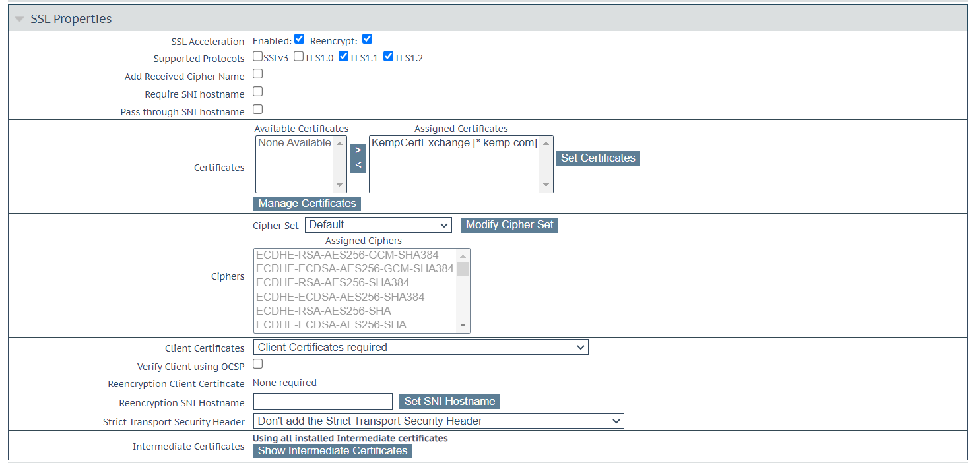Select cipher ECDHE-RSA-AES256-SHA

coord(355,311)
